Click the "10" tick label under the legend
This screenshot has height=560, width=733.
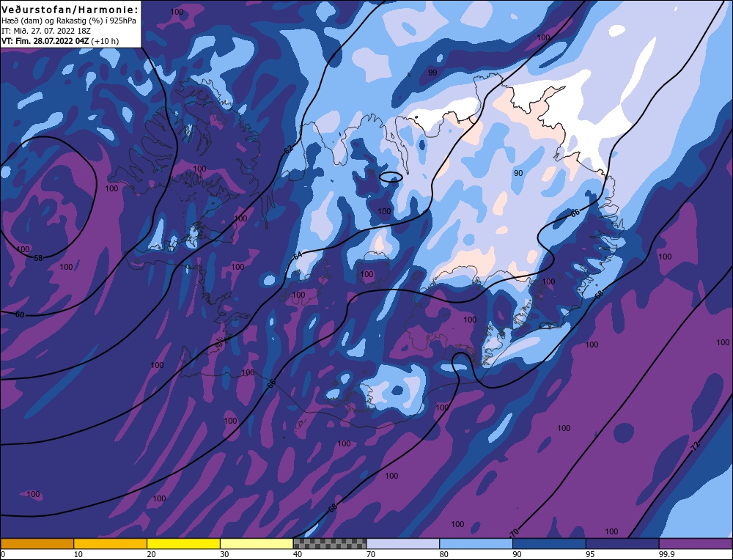point(78,554)
